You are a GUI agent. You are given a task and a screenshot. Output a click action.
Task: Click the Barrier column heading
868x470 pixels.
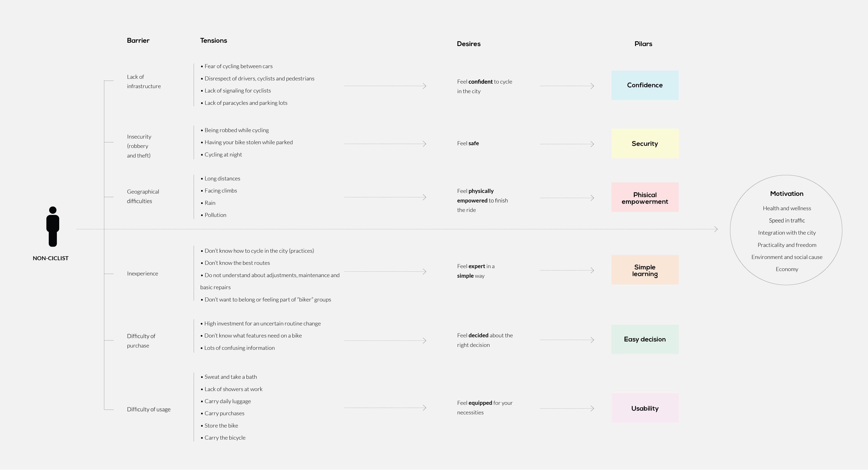point(138,41)
